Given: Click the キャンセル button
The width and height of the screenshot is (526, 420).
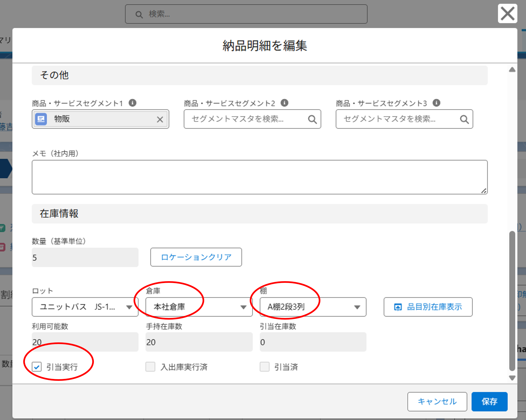Looking at the screenshot, I should (x=437, y=402).
